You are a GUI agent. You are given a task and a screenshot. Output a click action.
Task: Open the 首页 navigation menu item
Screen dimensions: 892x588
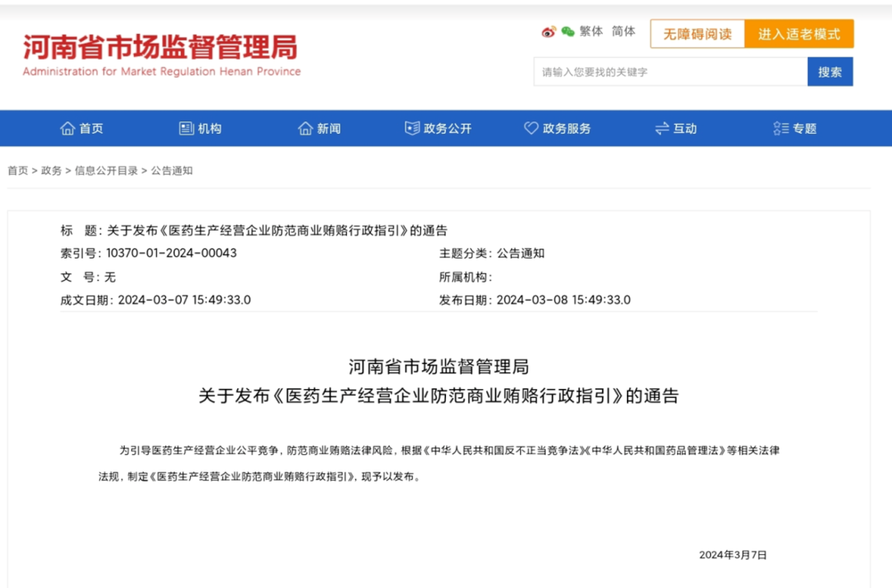83,129
